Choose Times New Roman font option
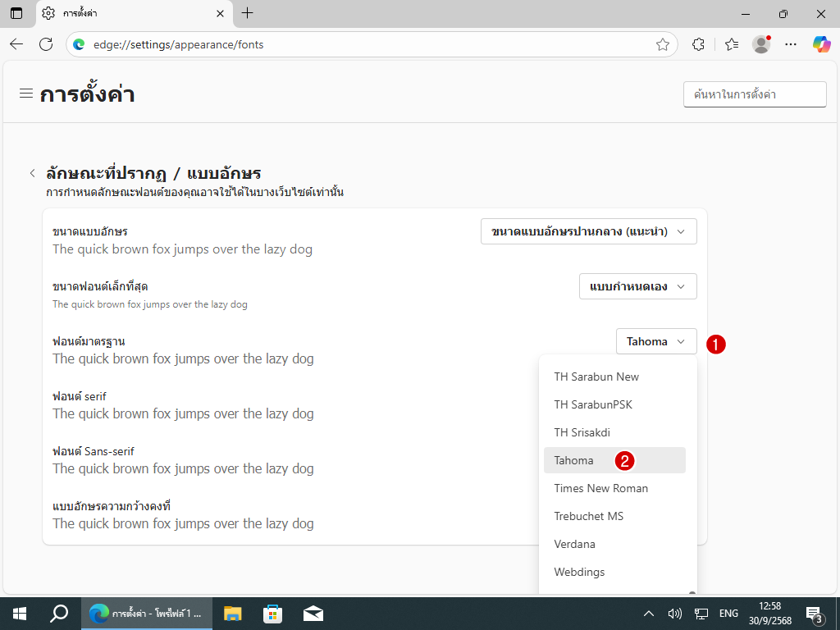Viewport: 840px width, 630px height. 600,488
